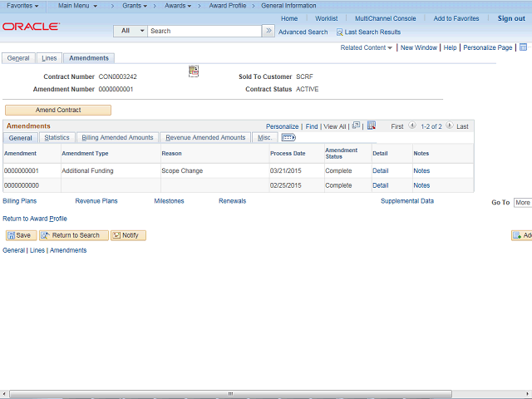
Task: Open the Advanced Search link
Action: pyautogui.click(x=303, y=32)
